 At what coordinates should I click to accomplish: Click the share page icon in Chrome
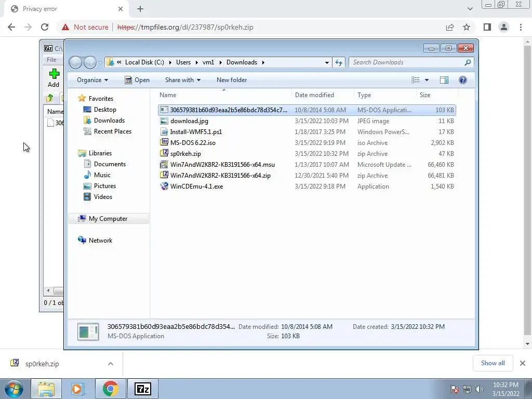point(450,27)
